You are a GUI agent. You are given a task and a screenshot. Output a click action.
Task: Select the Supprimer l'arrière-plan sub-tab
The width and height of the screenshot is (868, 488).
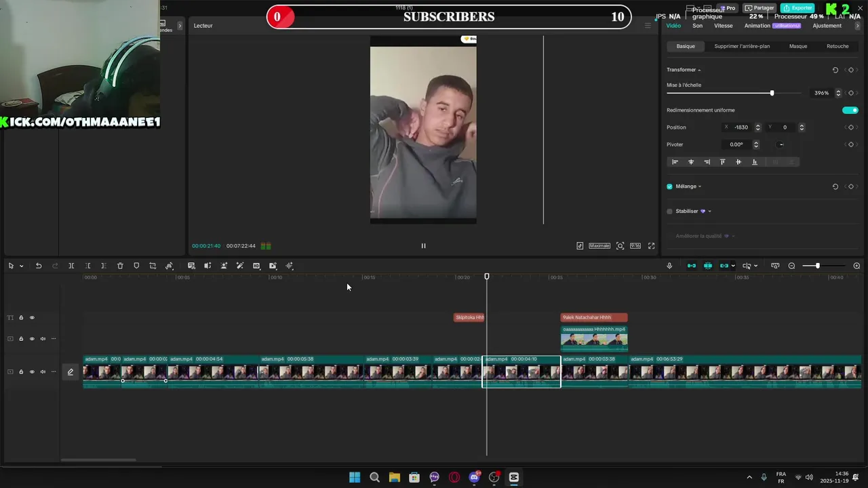click(742, 46)
